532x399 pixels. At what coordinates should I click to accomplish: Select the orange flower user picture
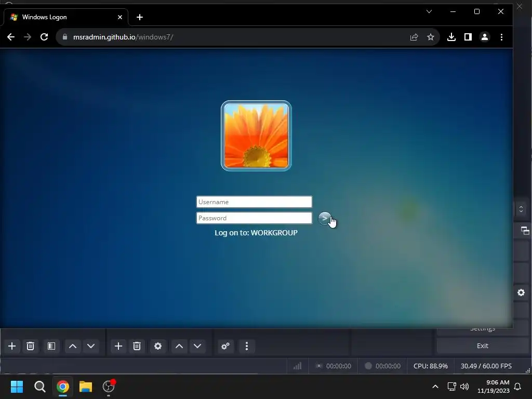(x=256, y=136)
